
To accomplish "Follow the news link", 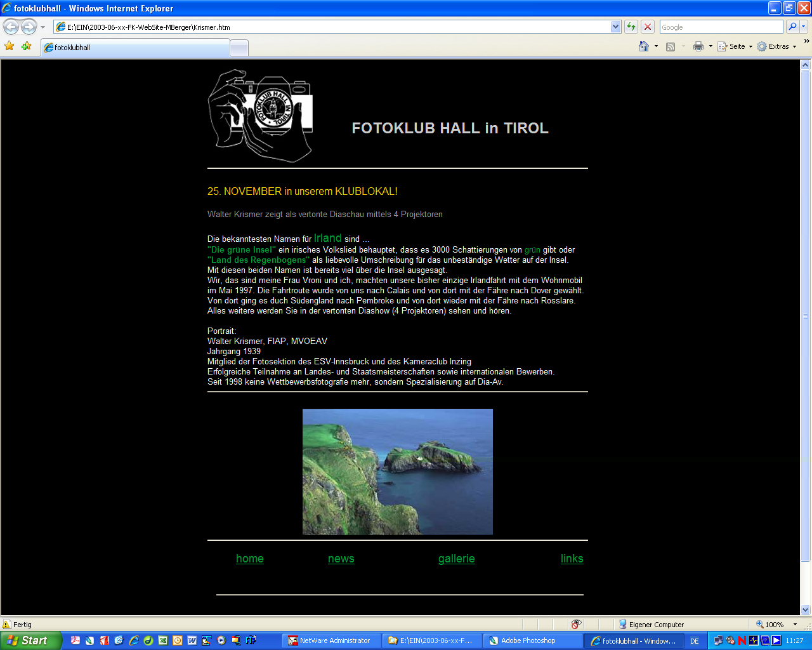I will pyautogui.click(x=341, y=559).
